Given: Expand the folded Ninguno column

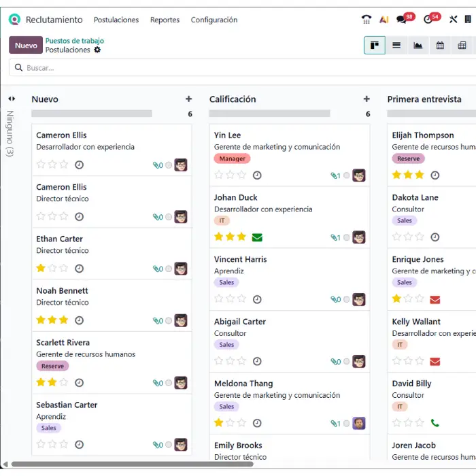Looking at the screenshot, I should tap(12, 99).
